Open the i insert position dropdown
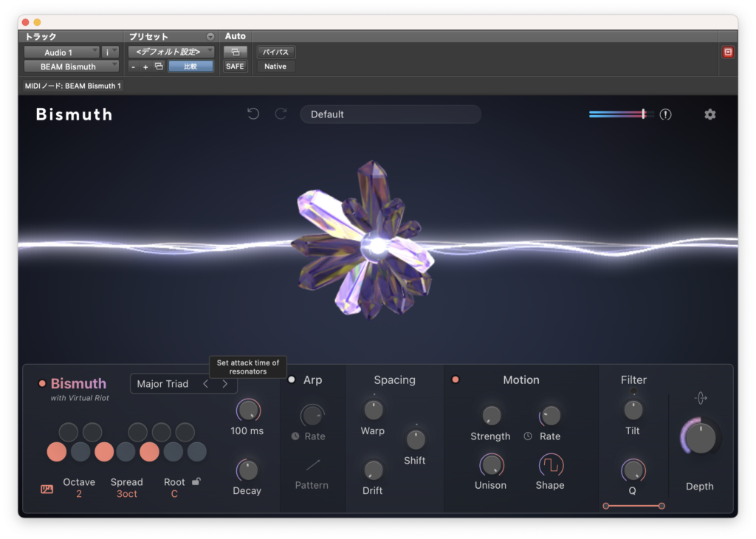 pos(111,52)
